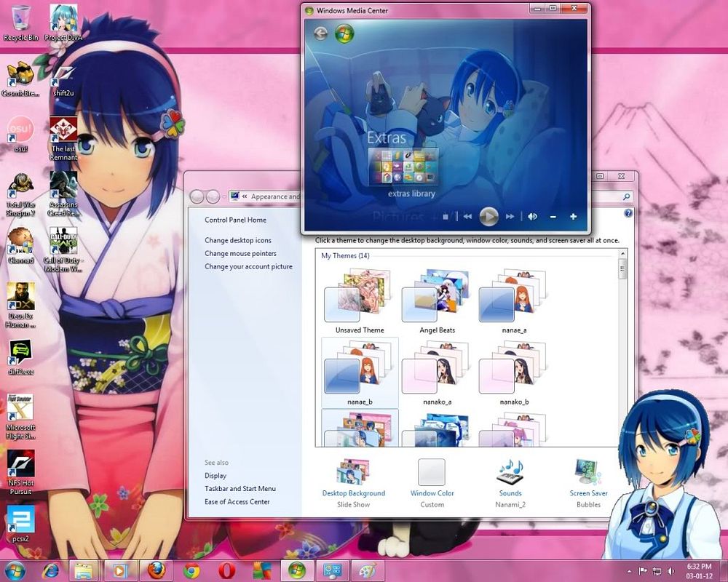
Task: Select the CosmicBreak desktop shortcut
Action: pyautogui.click(x=20, y=79)
